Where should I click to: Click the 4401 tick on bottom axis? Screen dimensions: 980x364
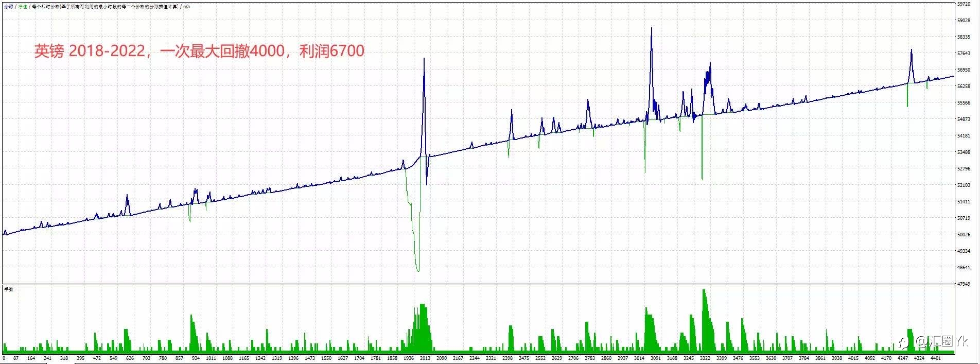[x=936, y=358]
